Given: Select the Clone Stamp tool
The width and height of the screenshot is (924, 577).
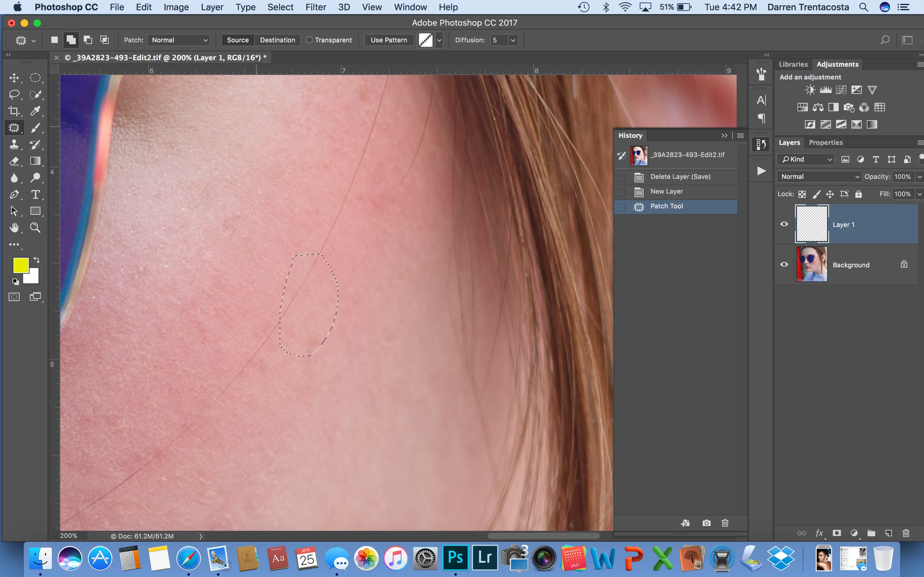Looking at the screenshot, I should (x=14, y=144).
